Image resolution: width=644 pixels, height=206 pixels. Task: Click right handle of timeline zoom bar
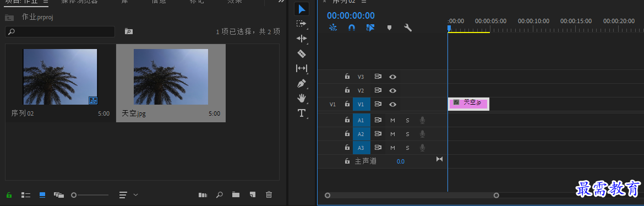pyautogui.click(x=496, y=196)
